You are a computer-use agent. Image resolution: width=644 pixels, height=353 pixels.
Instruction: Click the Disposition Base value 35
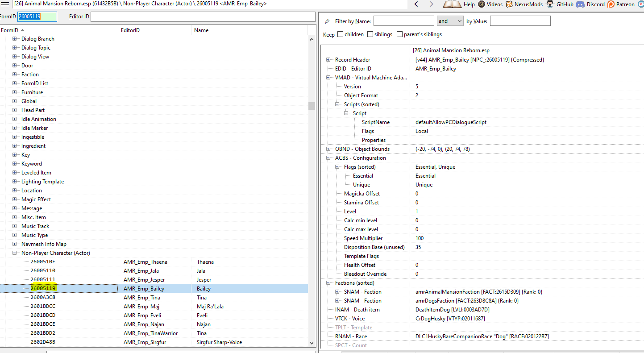(418, 247)
